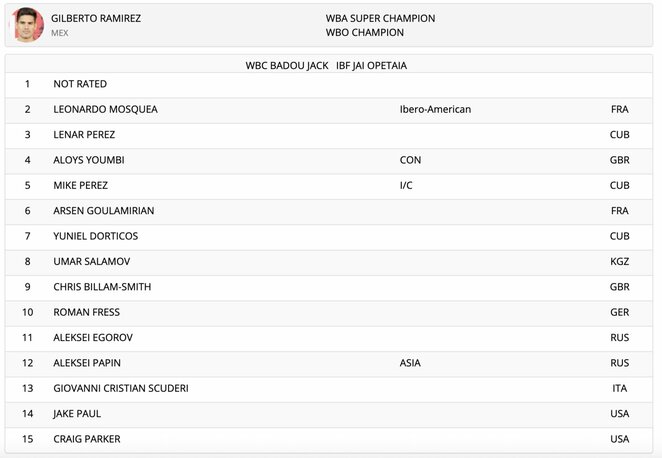Open the WBA Super Champion label
Viewport: 662px width, 458px height.
pos(380,18)
